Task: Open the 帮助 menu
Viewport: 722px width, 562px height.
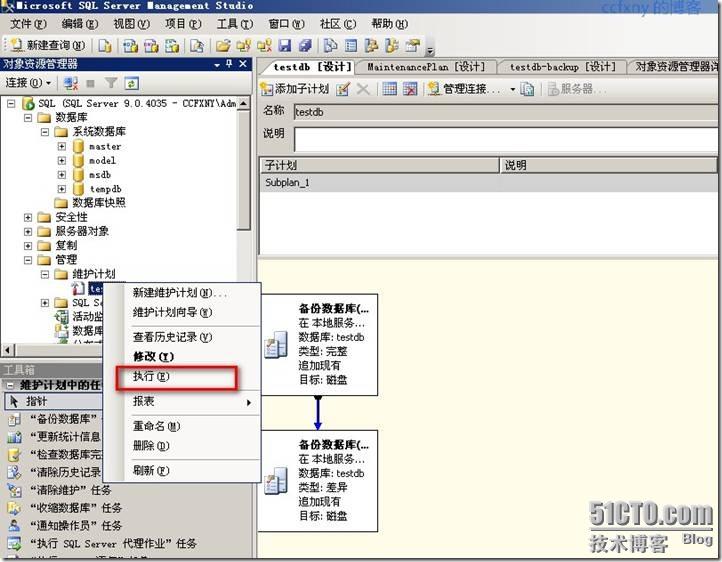Action: click(x=390, y=24)
